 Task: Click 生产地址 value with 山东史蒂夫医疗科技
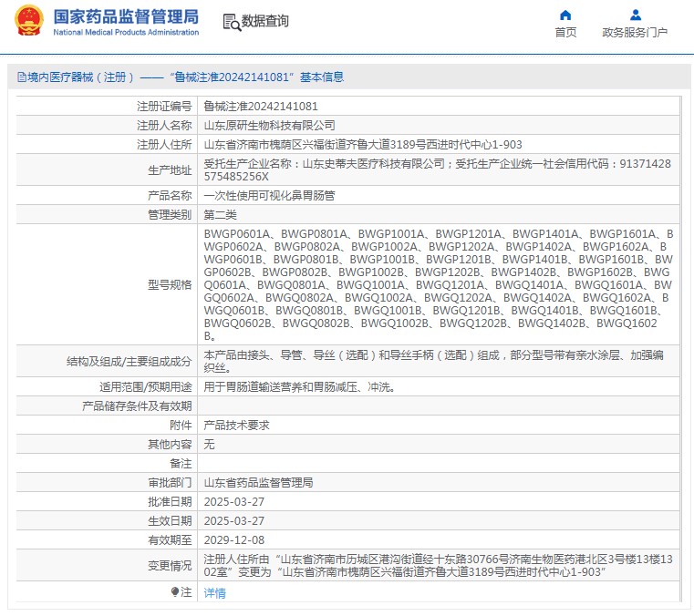(x=438, y=169)
